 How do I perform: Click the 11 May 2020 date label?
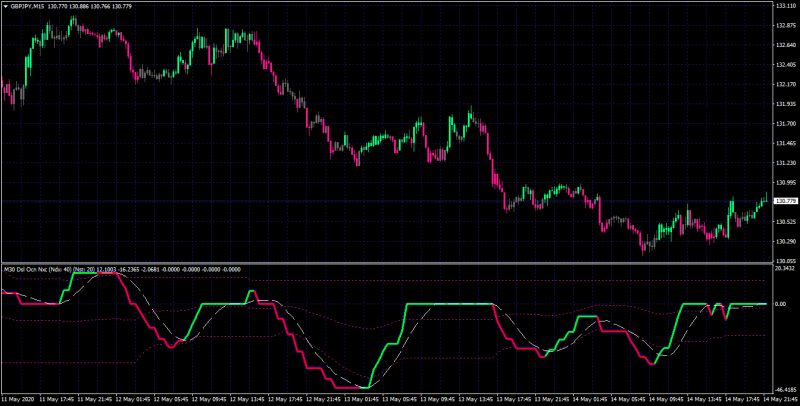(x=18, y=399)
